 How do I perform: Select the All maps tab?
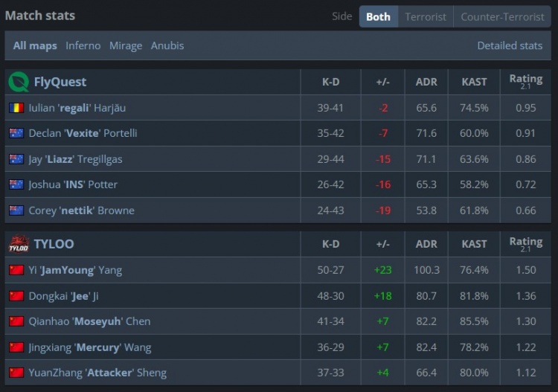coord(35,45)
